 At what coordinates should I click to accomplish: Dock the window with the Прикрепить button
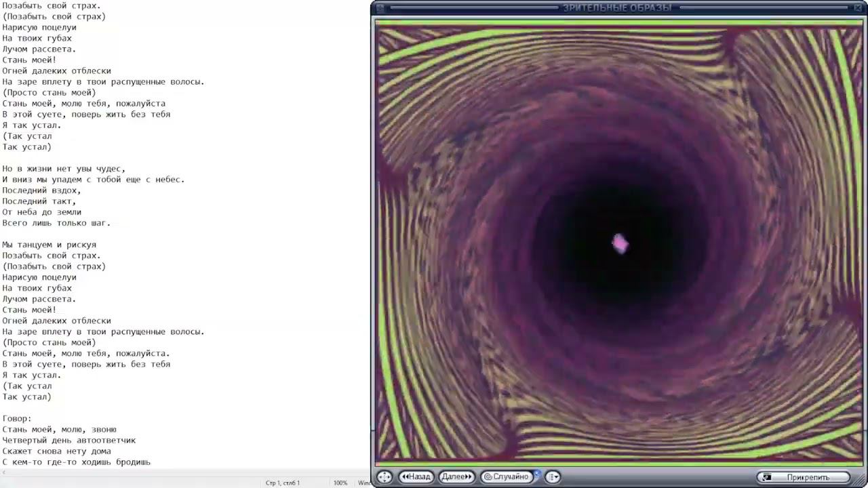(804, 477)
